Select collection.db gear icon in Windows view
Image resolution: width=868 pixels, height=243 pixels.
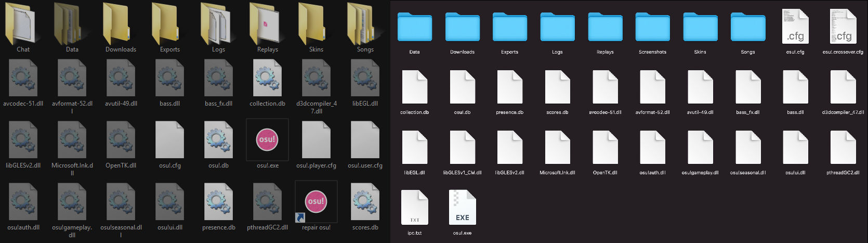pyautogui.click(x=268, y=78)
